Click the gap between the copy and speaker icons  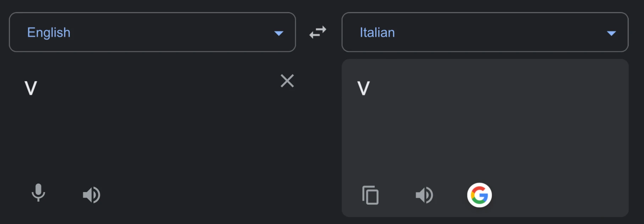pos(397,195)
